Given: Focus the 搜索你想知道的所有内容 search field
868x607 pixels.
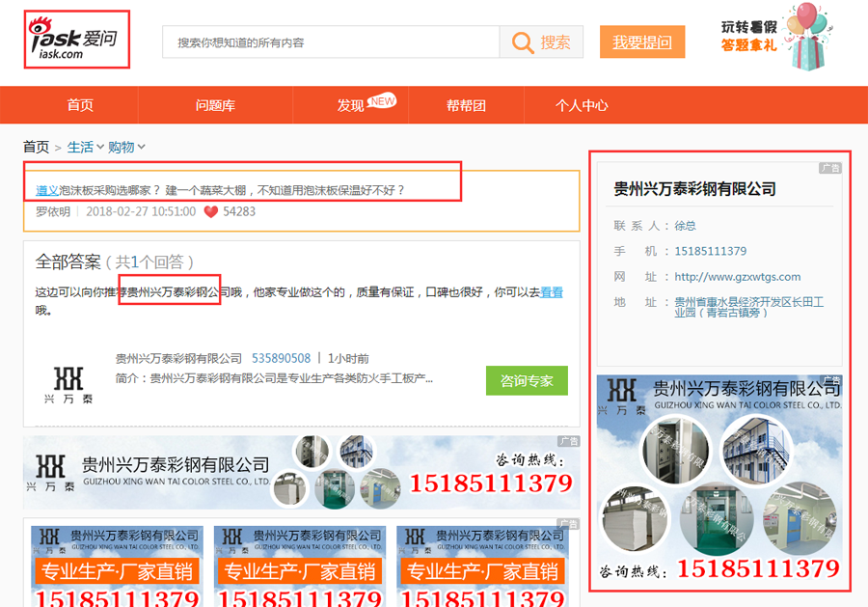Looking at the screenshot, I should (331, 42).
